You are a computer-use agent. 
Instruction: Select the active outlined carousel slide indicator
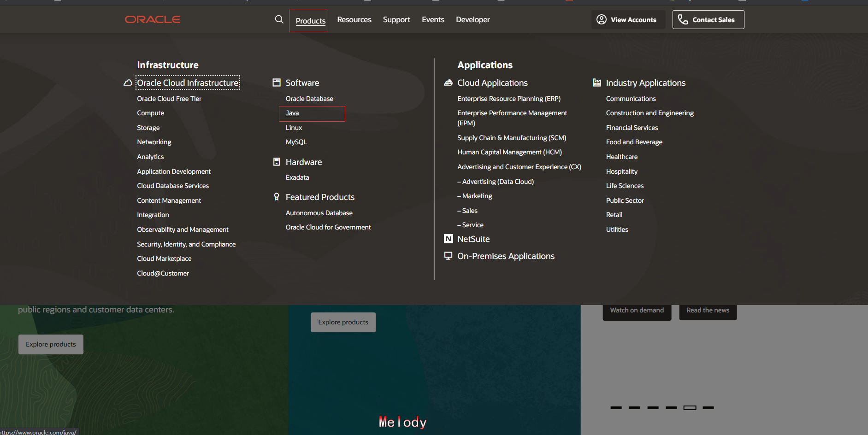pyautogui.click(x=690, y=408)
